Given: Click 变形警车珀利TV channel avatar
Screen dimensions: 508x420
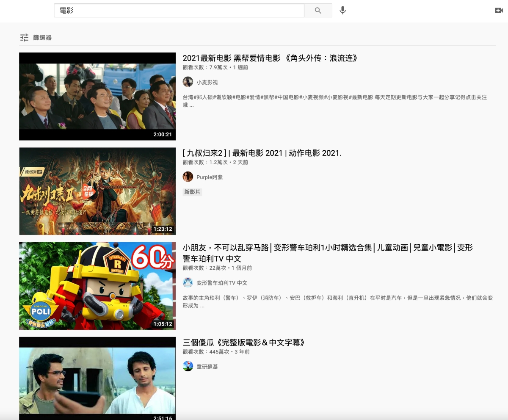Looking at the screenshot, I should 188,283.
